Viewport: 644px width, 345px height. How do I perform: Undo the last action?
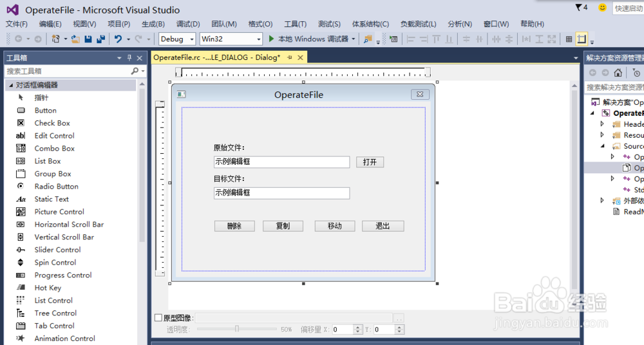point(118,39)
